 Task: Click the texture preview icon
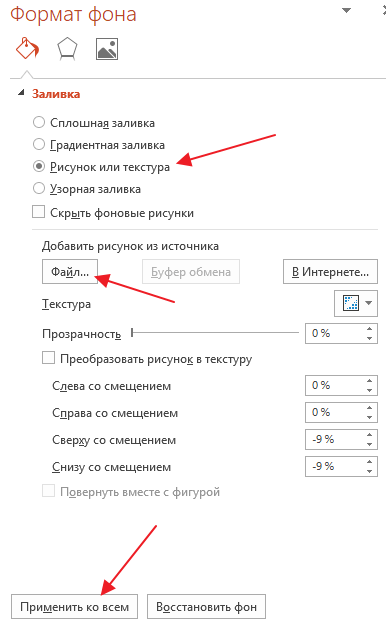pyautogui.click(x=351, y=303)
